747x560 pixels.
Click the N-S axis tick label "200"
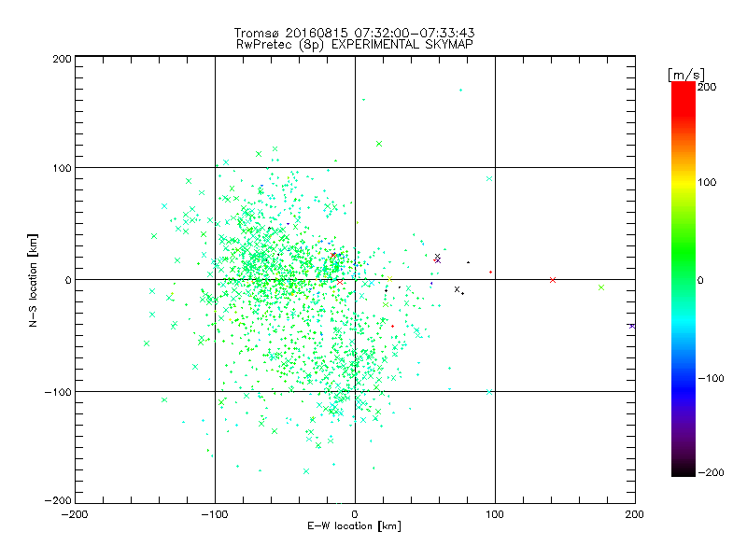62,59
